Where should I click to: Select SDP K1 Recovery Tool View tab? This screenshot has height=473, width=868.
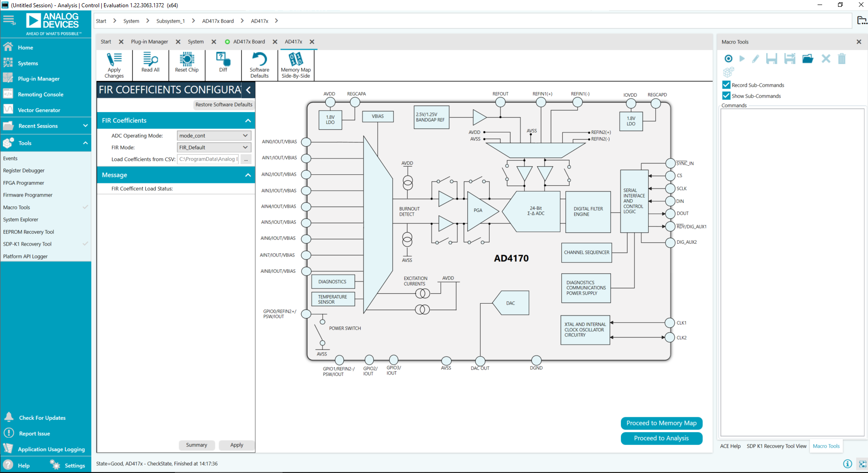point(776,446)
